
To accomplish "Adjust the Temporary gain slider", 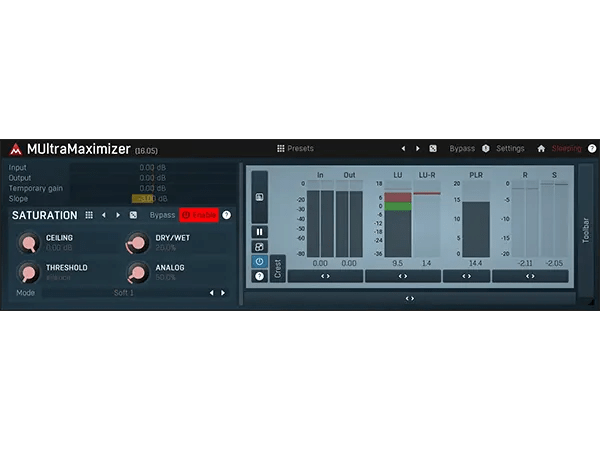I will pos(152,188).
